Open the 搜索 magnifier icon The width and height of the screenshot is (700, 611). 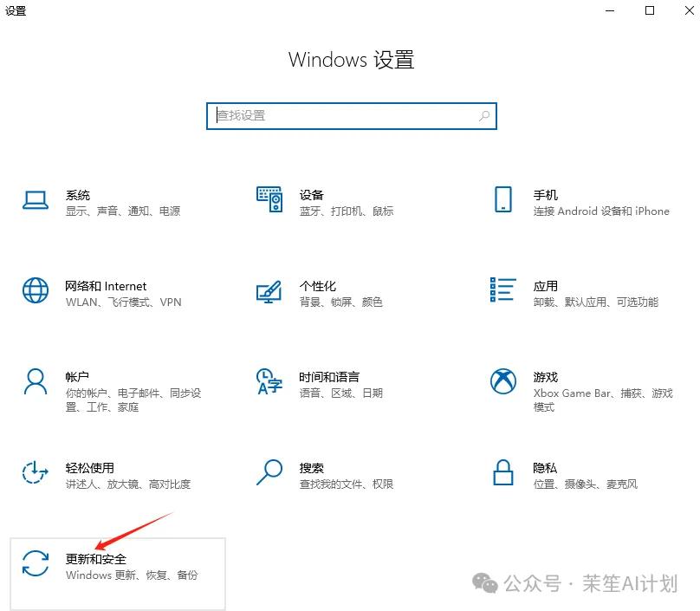click(x=269, y=472)
